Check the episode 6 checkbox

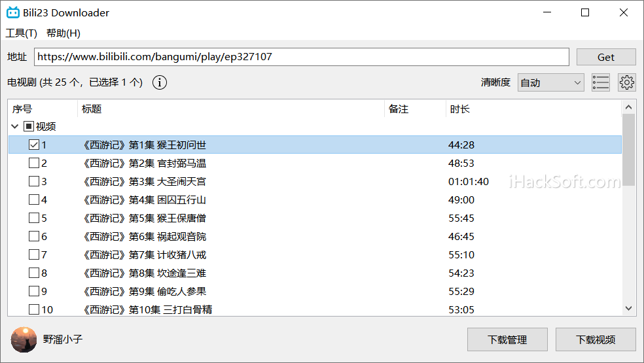click(x=34, y=237)
